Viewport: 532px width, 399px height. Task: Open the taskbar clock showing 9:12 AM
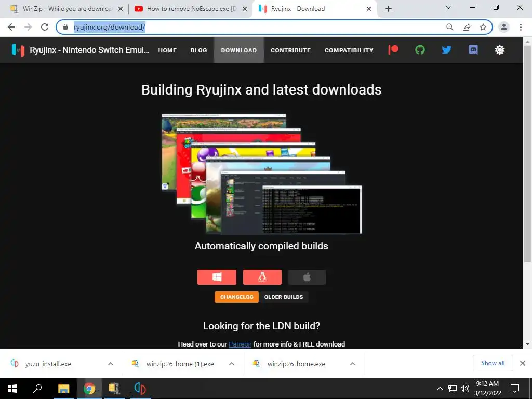[x=487, y=389]
